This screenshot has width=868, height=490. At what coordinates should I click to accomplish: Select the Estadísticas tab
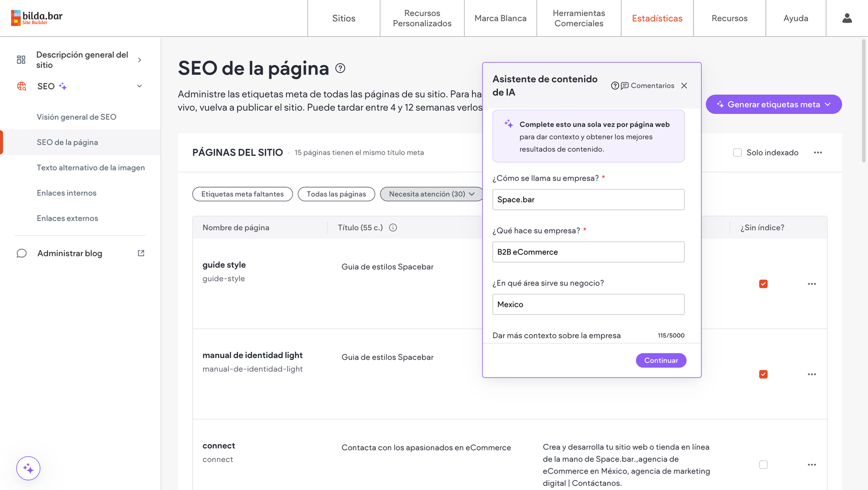tap(657, 18)
